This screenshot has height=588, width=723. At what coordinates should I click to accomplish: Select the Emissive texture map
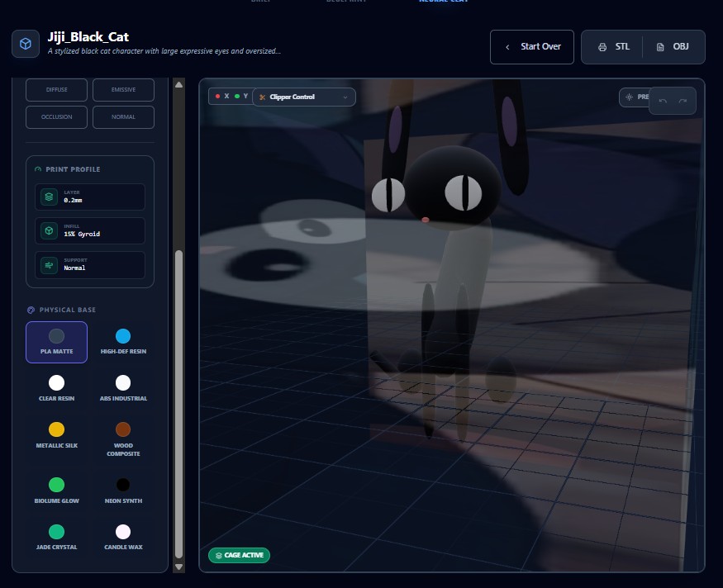click(x=123, y=89)
